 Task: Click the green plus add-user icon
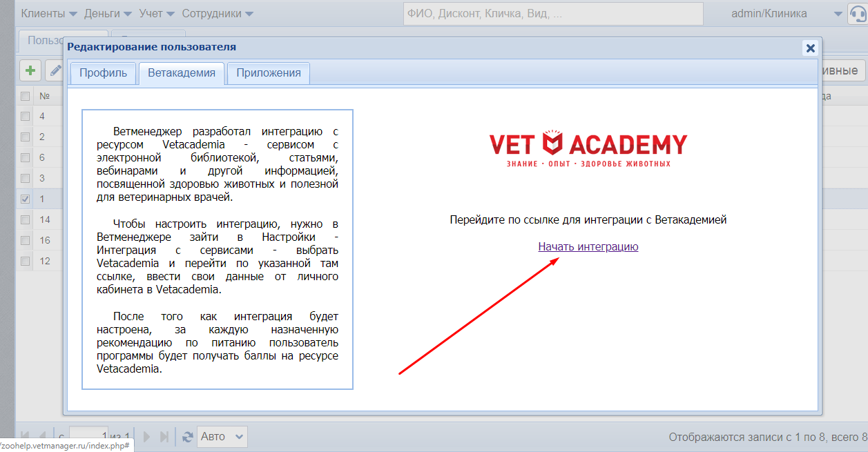coord(30,70)
